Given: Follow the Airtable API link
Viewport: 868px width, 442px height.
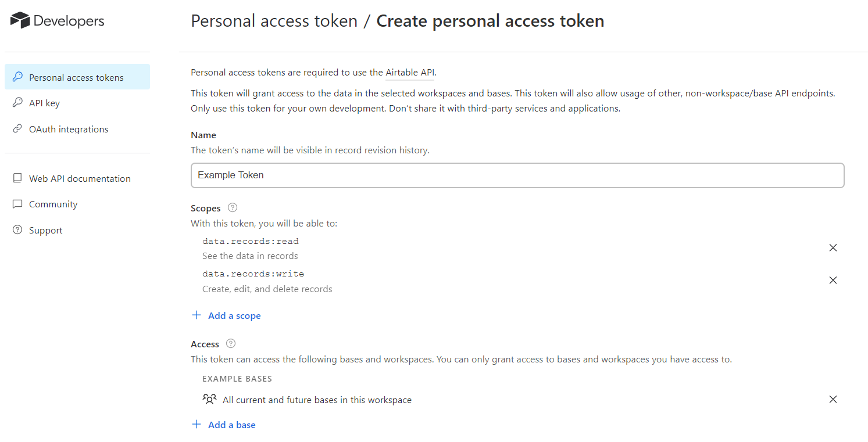Looking at the screenshot, I should 410,73.
